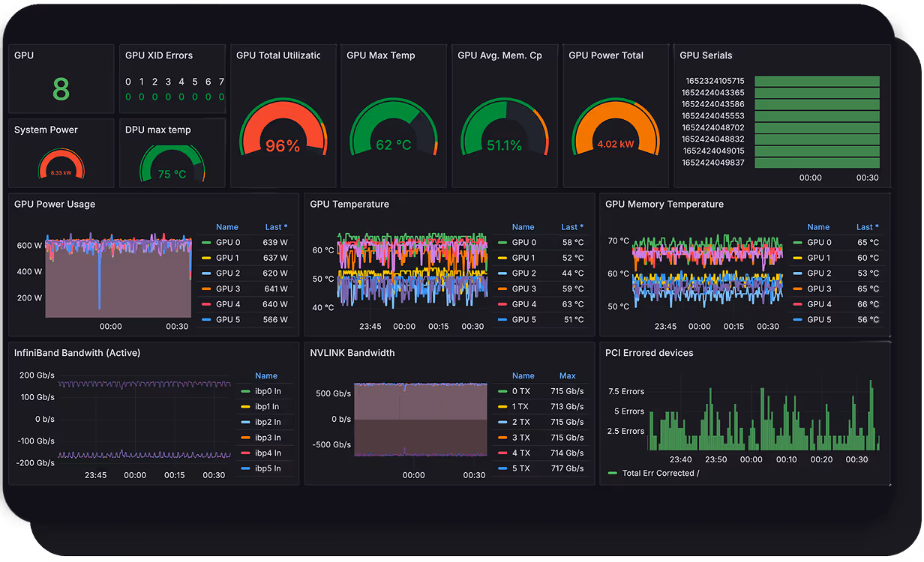This screenshot has width=924, height=562.
Task: Sort GPU Memory Temperature legend by Name
Action: 818,227
